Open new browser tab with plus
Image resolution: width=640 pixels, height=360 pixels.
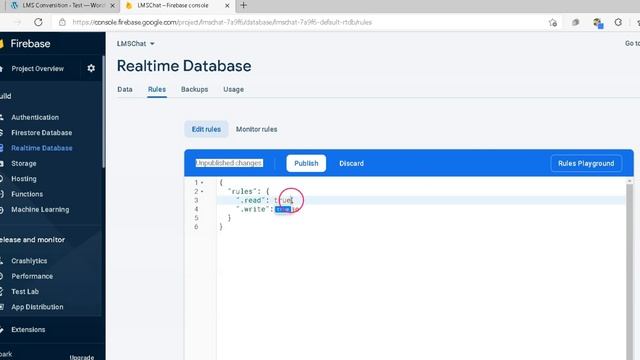click(x=243, y=5)
